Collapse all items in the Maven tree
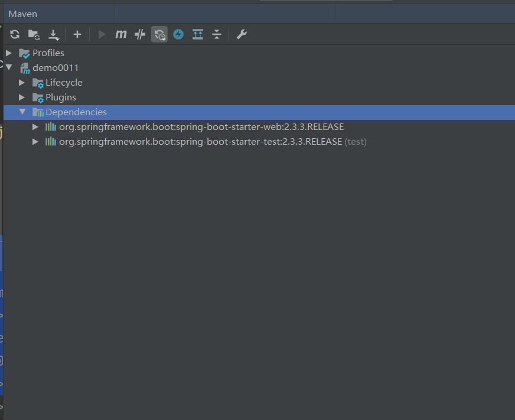This screenshot has width=515, height=420. point(217,34)
